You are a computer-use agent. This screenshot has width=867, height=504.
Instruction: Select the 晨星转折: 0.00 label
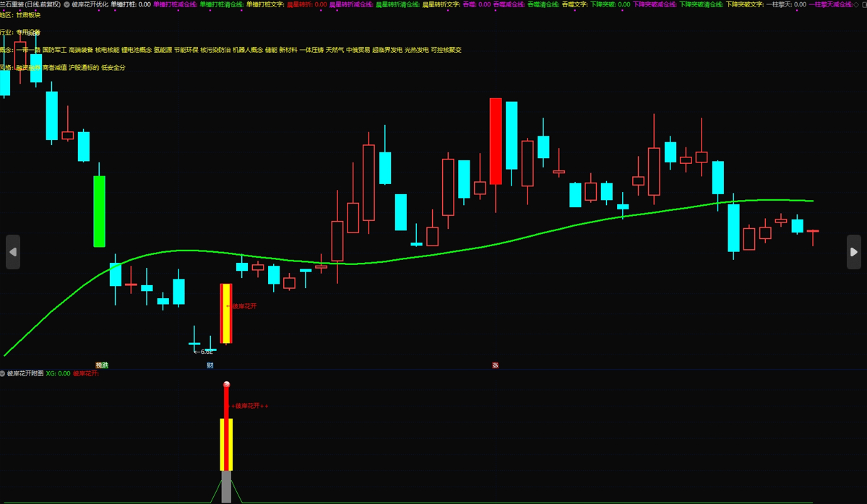306,4
